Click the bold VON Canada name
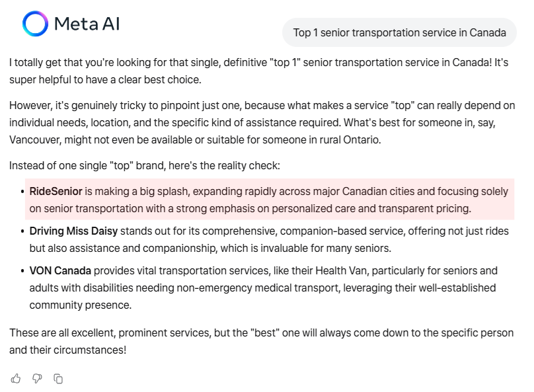 pyautogui.click(x=60, y=270)
